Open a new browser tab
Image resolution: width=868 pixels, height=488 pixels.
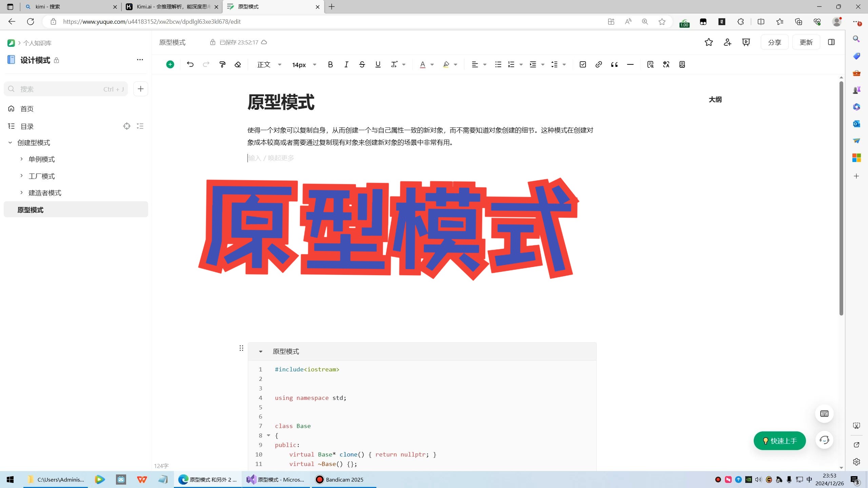pos(332,7)
